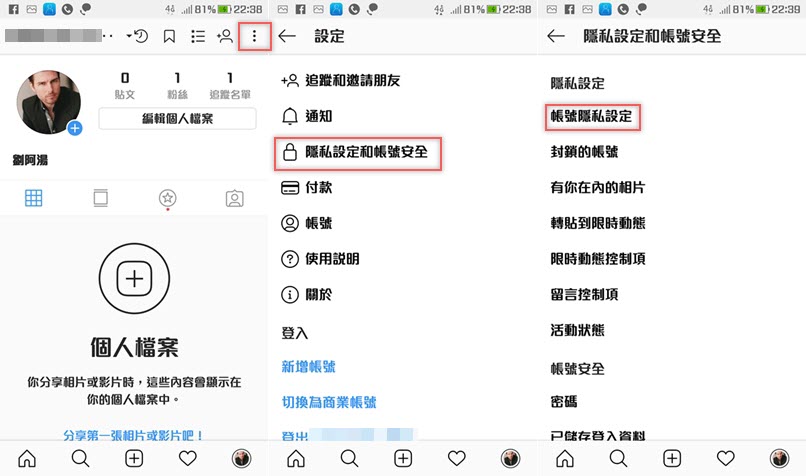Screen dimensions: 806x476
Task: Switch to the grid posts tab
Action: pos(33,198)
